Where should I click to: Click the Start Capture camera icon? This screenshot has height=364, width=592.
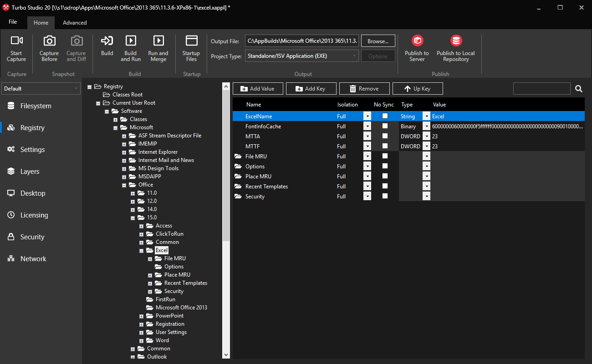pyautogui.click(x=16, y=41)
